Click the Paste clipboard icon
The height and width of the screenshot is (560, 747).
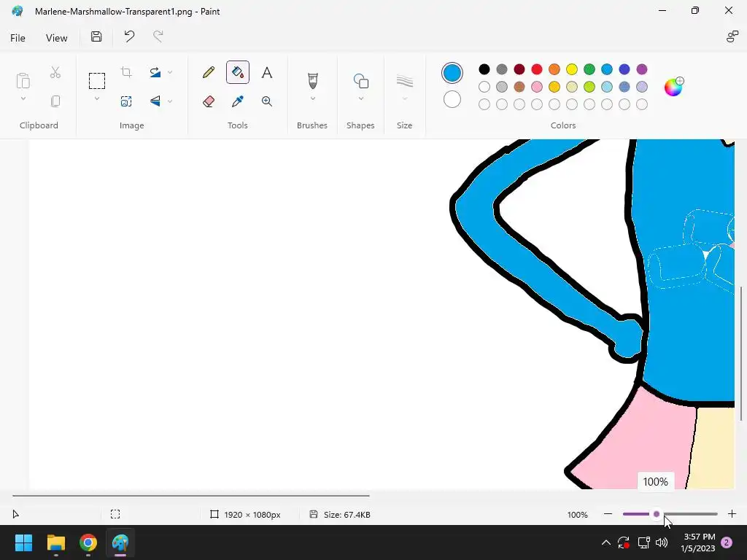[x=23, y=80]
